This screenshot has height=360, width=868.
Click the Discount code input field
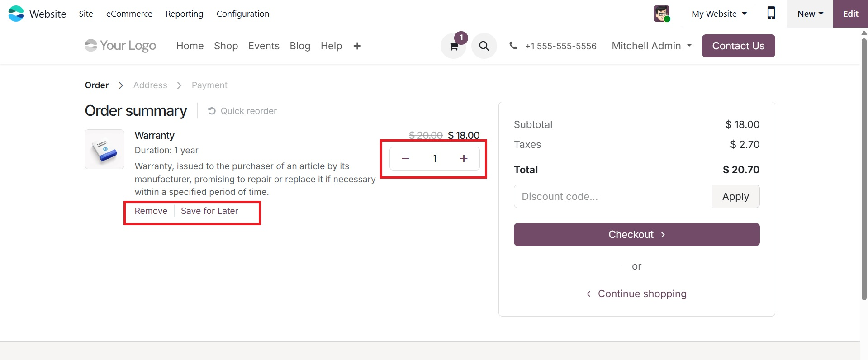(x=613, y=196)
